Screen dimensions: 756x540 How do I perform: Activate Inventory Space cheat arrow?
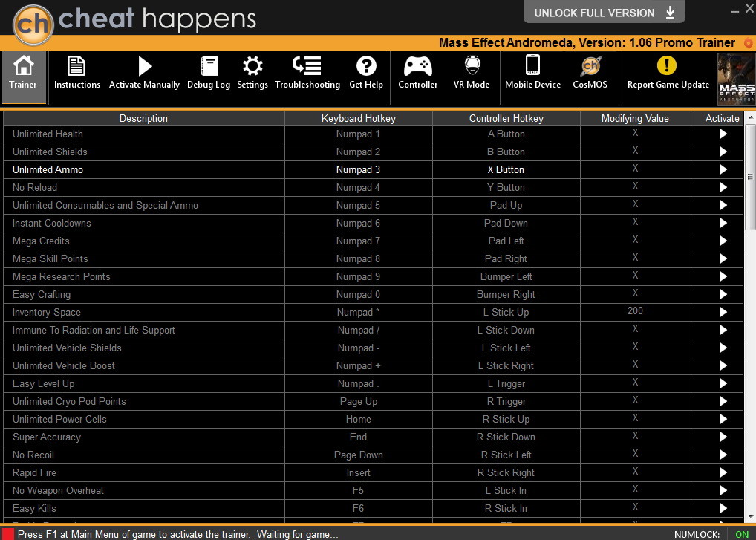point(723,313)
